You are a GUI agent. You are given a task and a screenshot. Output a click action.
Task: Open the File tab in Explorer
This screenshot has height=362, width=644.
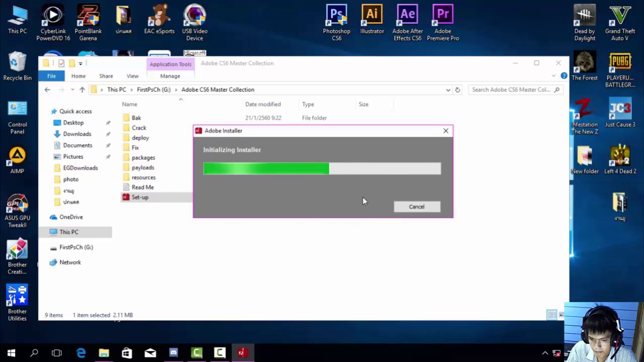[x=51, y=76]
